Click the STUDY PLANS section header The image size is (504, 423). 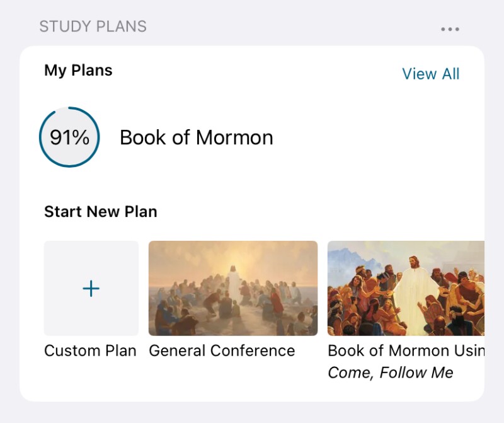coord(93,26)
